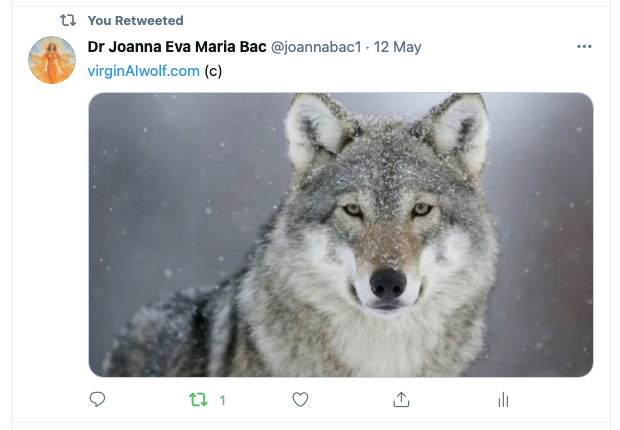Like the wolf tweet with heart icon
Screen dimensions: 620x430
pos(300,400)
